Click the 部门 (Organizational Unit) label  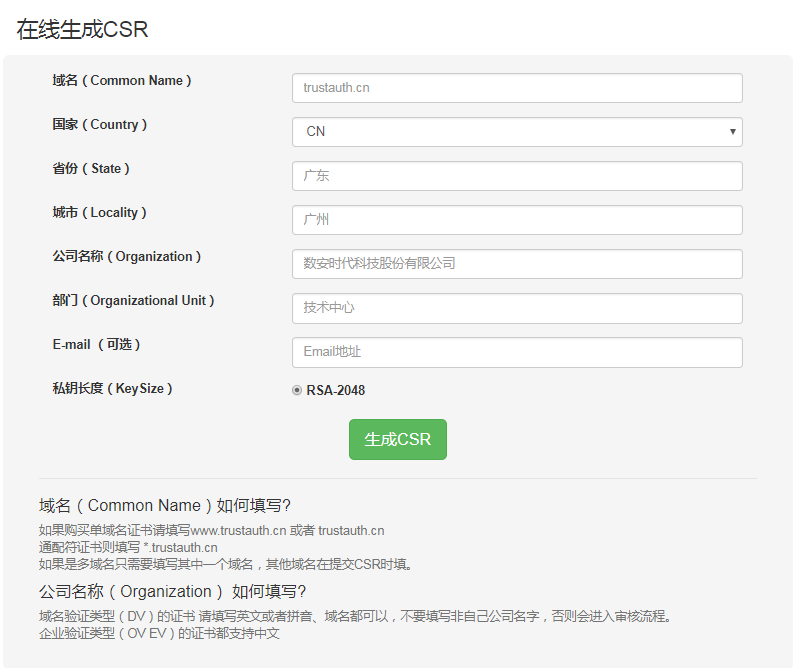tap(133, 300)
